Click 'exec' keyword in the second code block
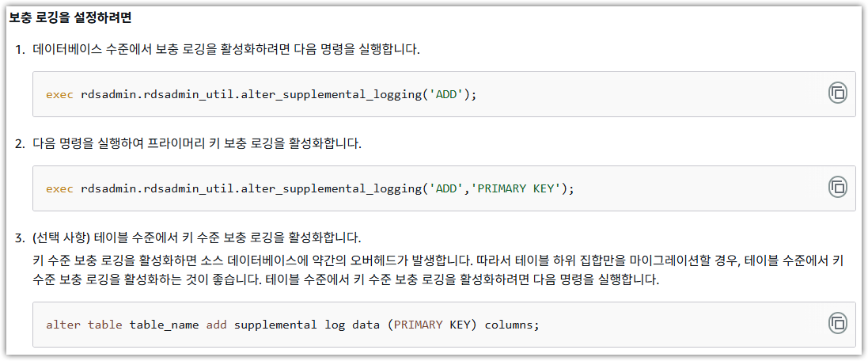Viewport: 868px width, 361px height. click(59, 188)
